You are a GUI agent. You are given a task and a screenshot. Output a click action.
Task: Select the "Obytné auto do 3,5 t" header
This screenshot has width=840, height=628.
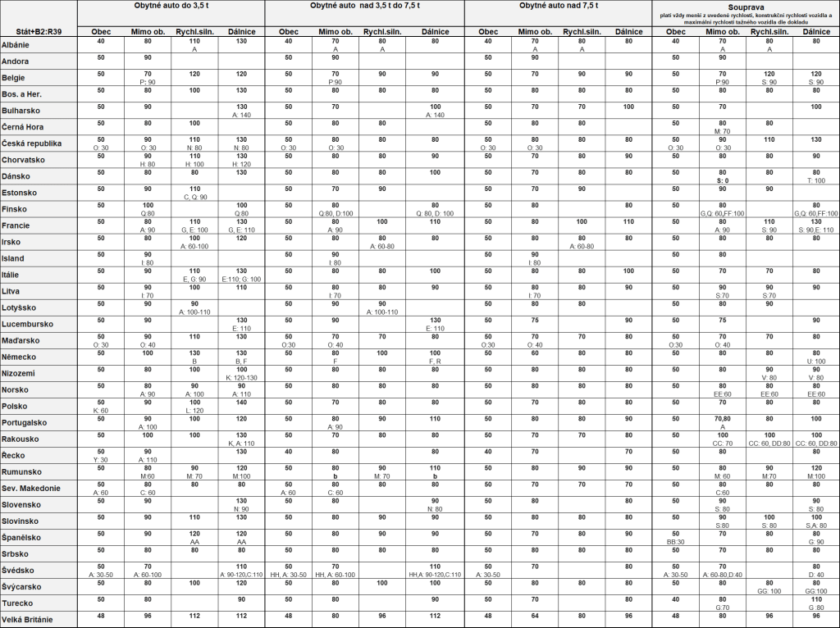pos(171,6)
